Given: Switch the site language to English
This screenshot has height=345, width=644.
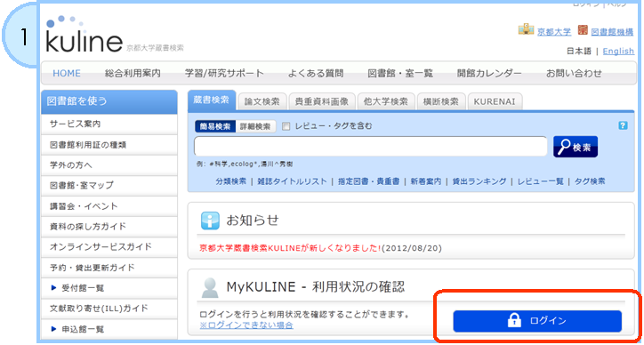Looking at the screenshot, I should [618, 51].
